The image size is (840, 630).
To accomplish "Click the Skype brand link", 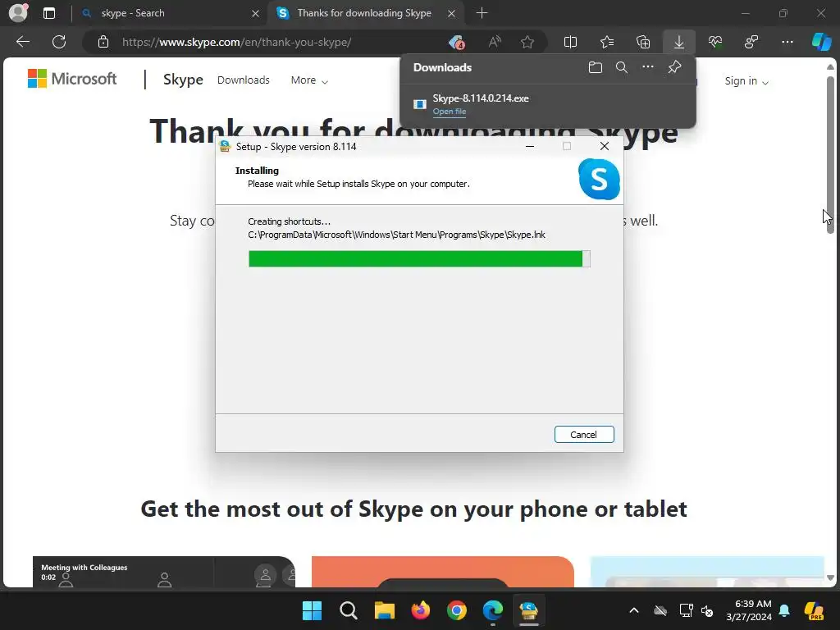I will (x=183, y=80).
